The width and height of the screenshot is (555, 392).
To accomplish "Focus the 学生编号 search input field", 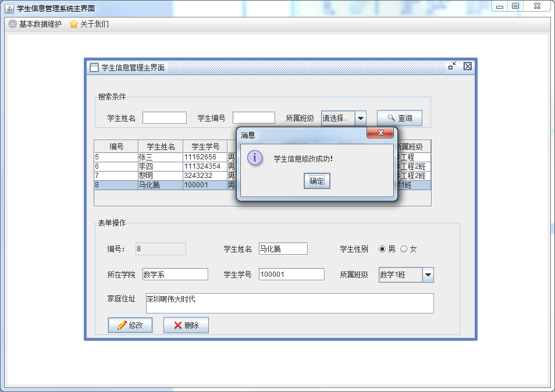I will coord(254,118).
